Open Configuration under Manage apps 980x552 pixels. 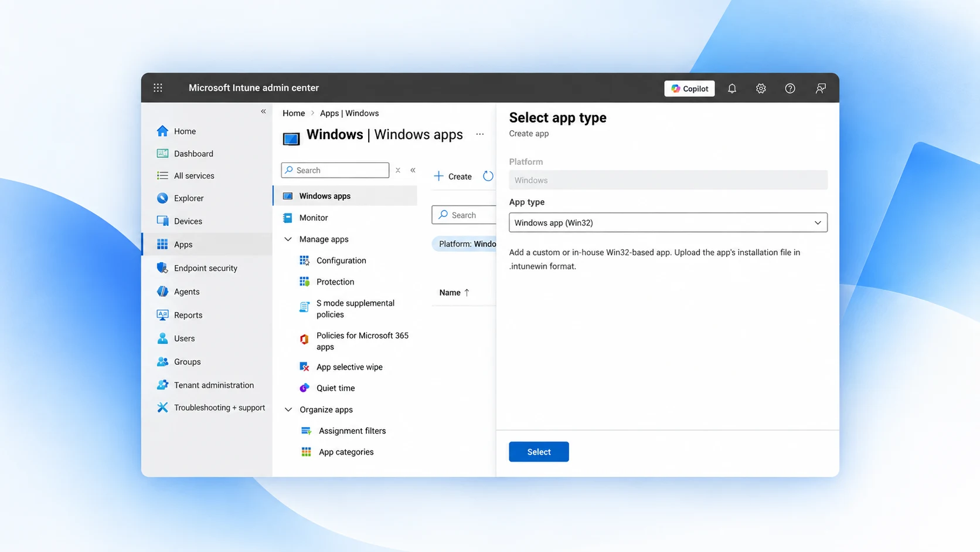pos(333,260)
